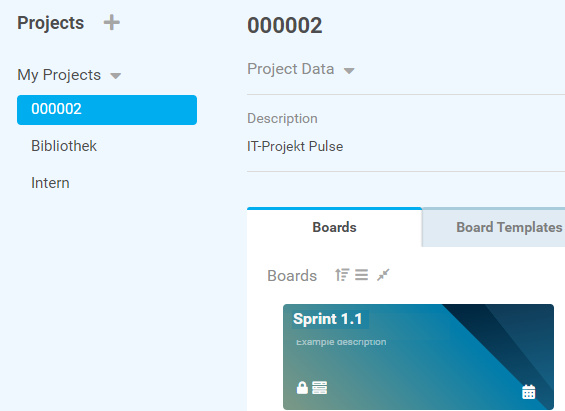Expand the Project Data dropdown arrow

coord(349,71)
